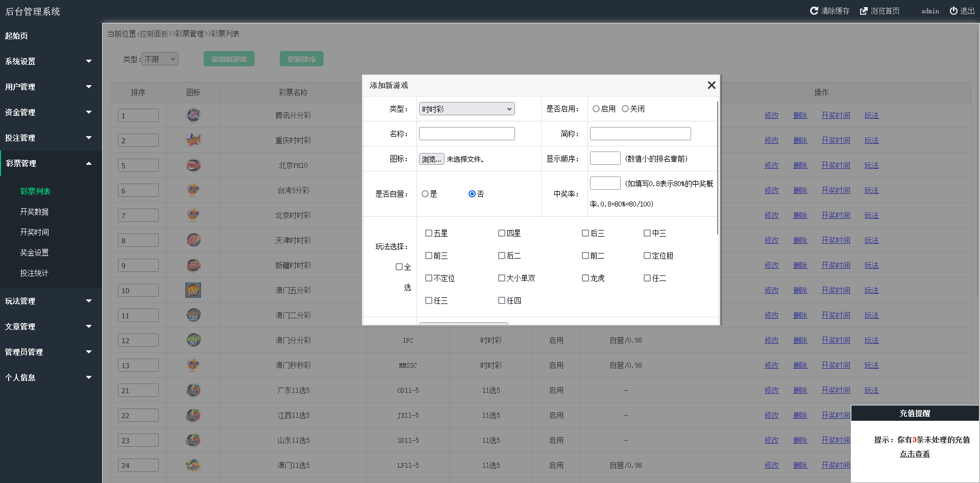Screen dimensions: 980x483
Task: Click the logout power icon
Action: coord(953,11)
